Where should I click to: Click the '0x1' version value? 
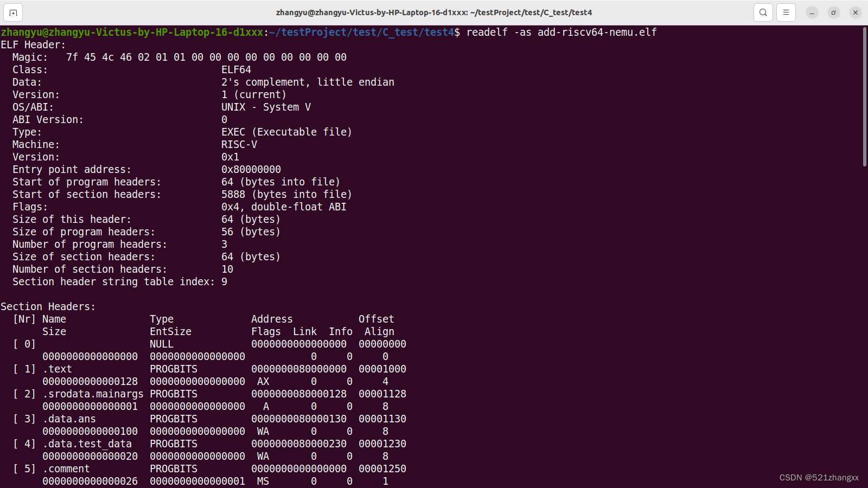click(230, 157)
